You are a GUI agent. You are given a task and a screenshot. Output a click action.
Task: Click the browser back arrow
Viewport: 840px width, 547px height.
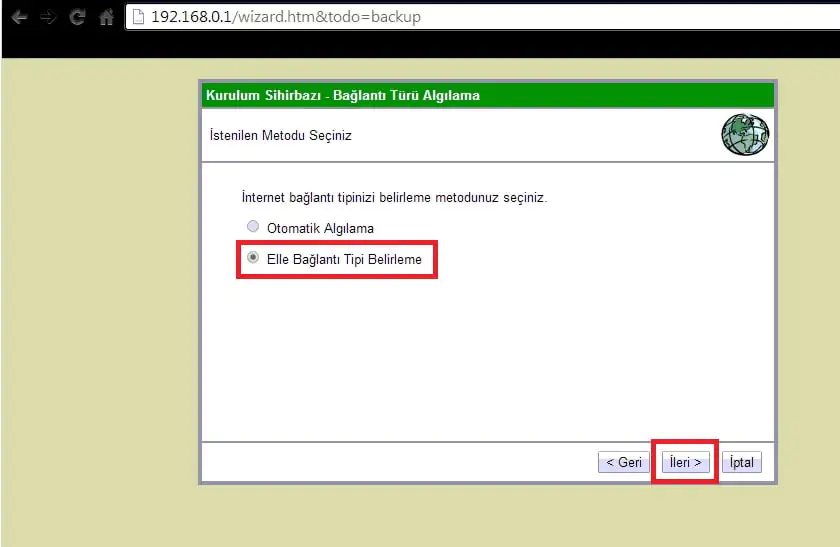[x=19, y=18]
